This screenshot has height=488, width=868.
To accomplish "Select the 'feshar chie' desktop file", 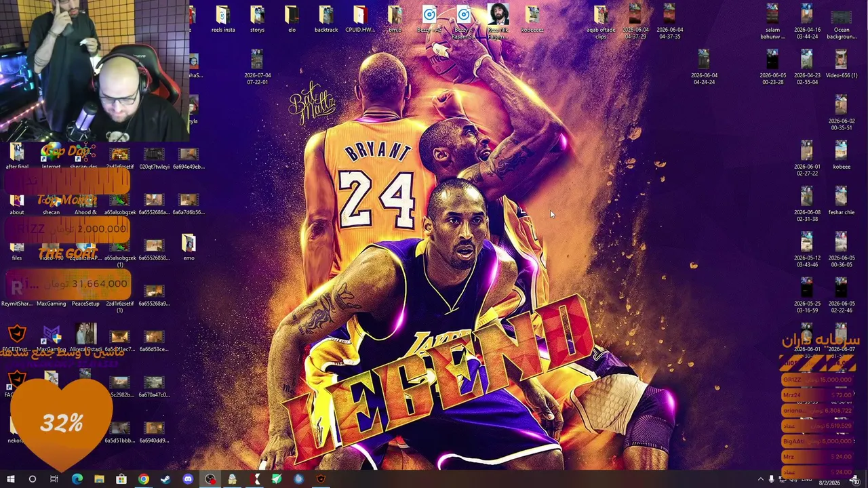I will coord(841,202).
